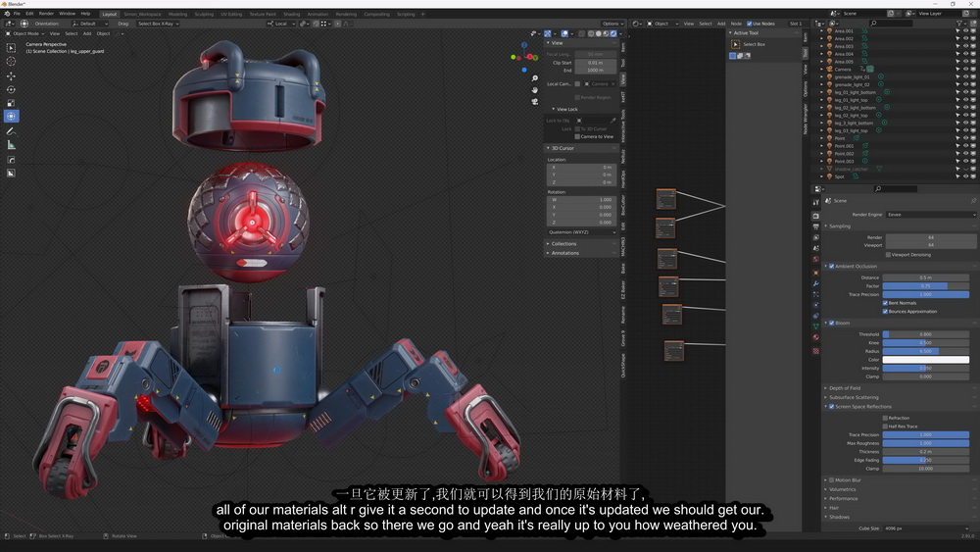This screenshot has width=980, height=552.
Task: Open the Render Engine Eevee dropdown
Action: tap(931, 215)
